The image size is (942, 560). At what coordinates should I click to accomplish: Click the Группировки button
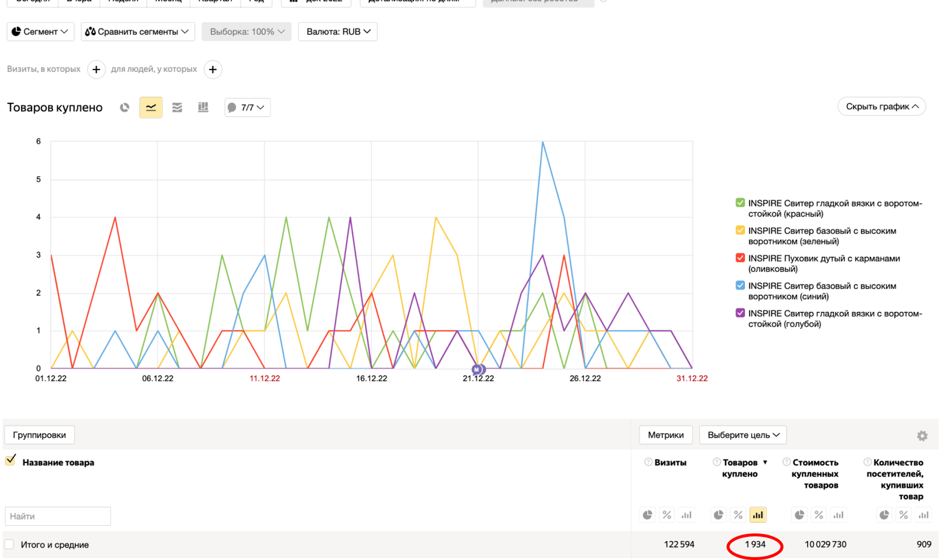(40, 435)
